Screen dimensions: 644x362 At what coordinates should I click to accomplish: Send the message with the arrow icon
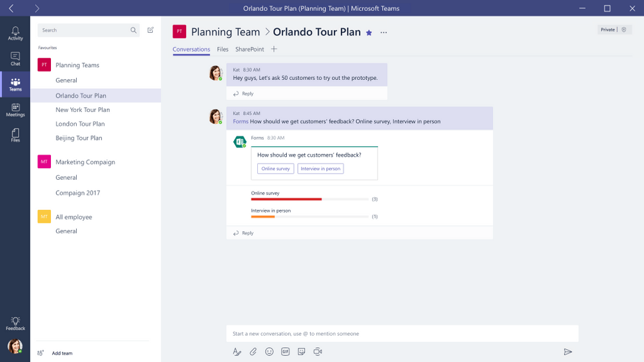[567, 352]
